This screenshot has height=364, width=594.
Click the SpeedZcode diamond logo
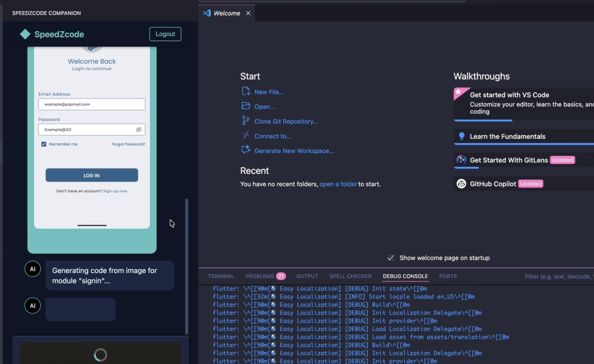25,34
